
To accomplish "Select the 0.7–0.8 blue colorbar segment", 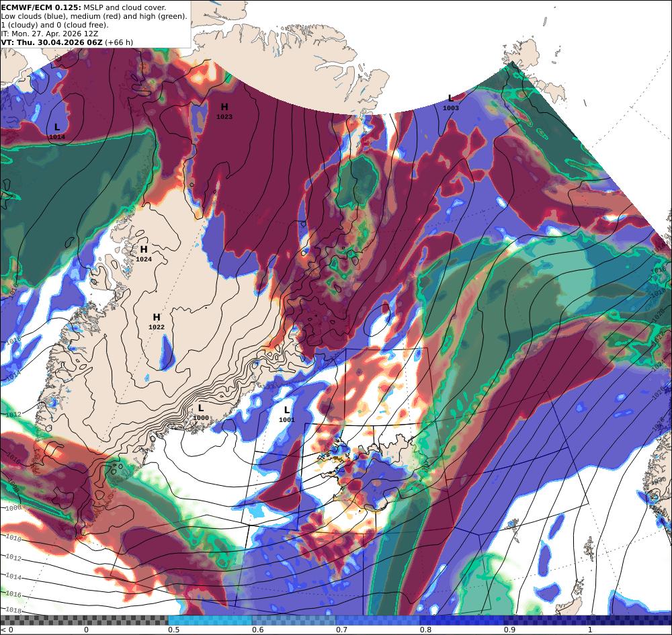I will tap(378, 620).
